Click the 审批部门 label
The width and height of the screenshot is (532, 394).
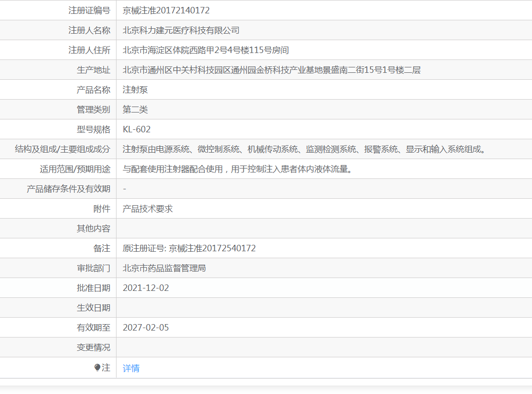93,268
